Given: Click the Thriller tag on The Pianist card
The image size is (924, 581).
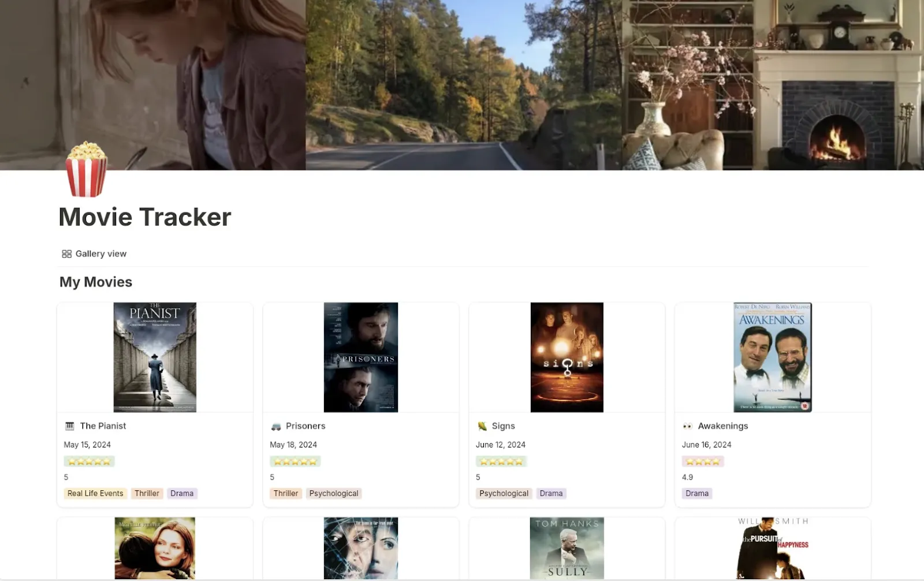Looking at the screenshot, I should [x=147, y=493].
